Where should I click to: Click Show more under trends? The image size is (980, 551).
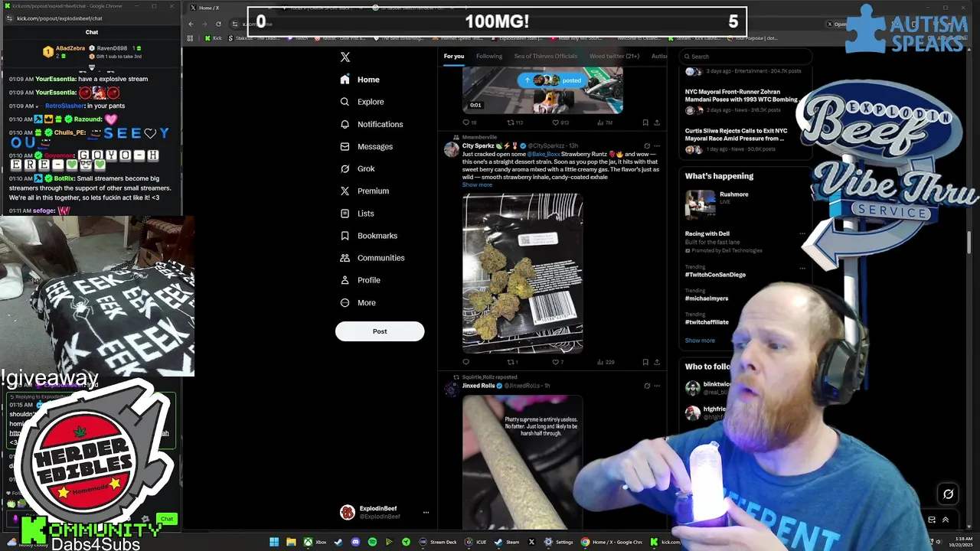(700, 341)
